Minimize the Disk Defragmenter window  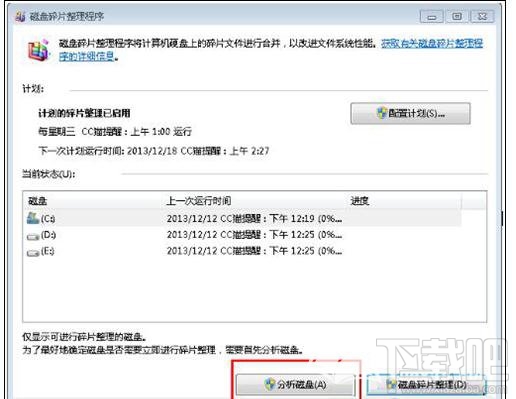point(432,17)
